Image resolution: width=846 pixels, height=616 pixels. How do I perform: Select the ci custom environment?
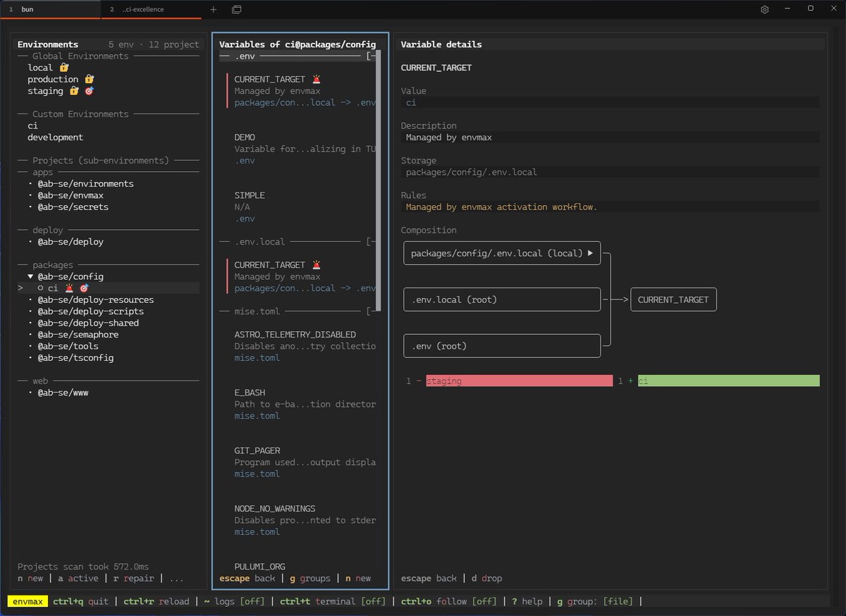point(32,125)
